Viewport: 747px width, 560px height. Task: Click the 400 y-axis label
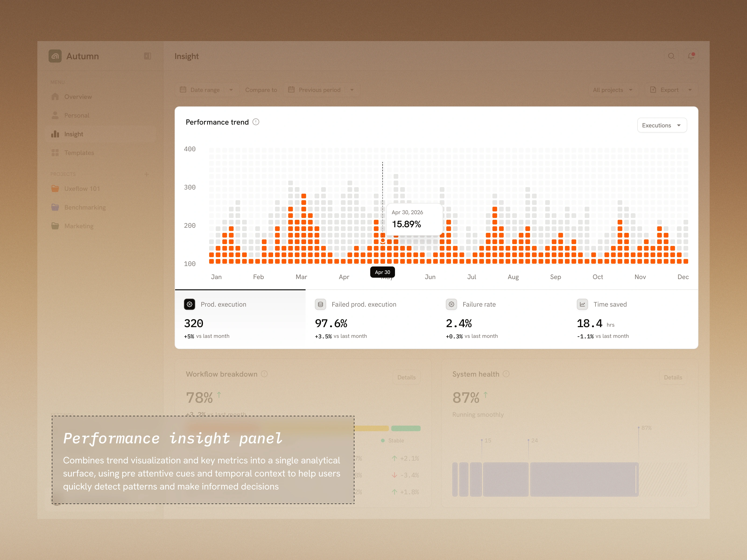click(190, 149)
